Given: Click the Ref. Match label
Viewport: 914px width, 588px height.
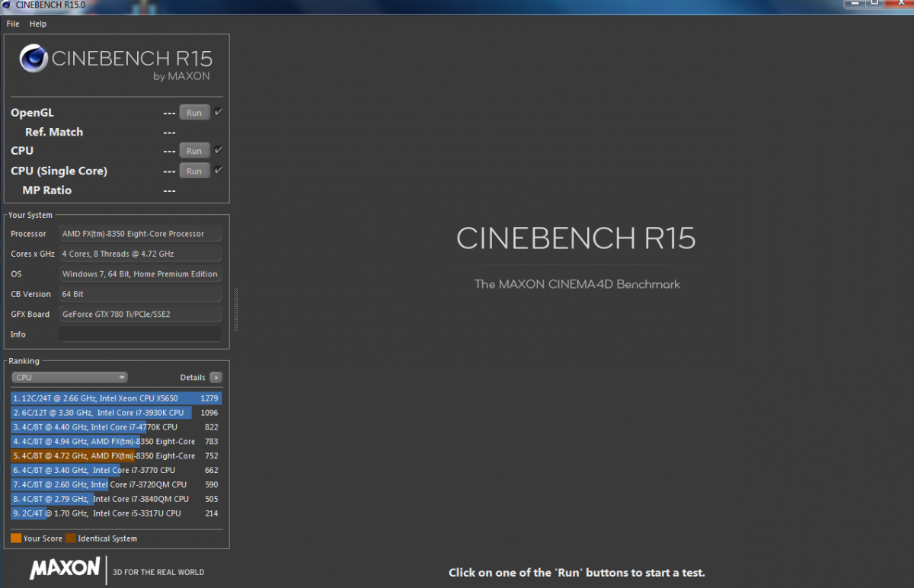Looking at the screenshot, I should point(54,132).
